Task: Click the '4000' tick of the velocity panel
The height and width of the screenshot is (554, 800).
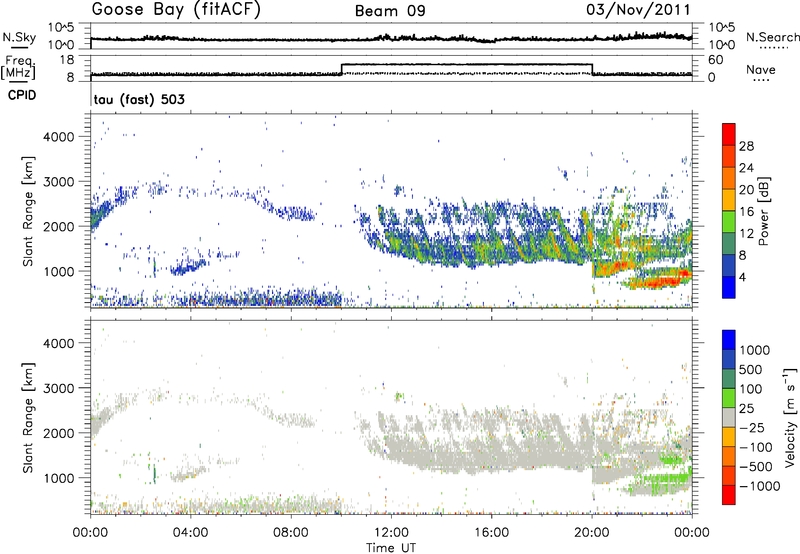Action: (x=58, y=343)
